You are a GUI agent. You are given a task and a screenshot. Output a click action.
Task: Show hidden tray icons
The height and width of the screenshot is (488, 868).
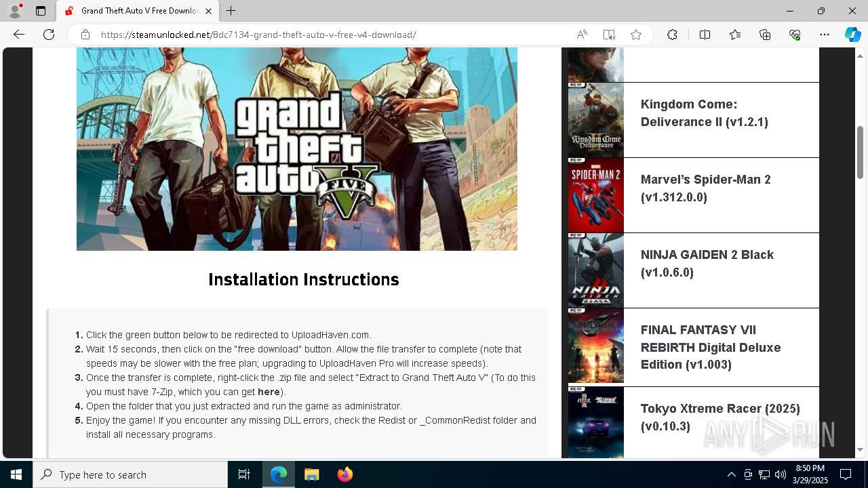coord(731,474)
